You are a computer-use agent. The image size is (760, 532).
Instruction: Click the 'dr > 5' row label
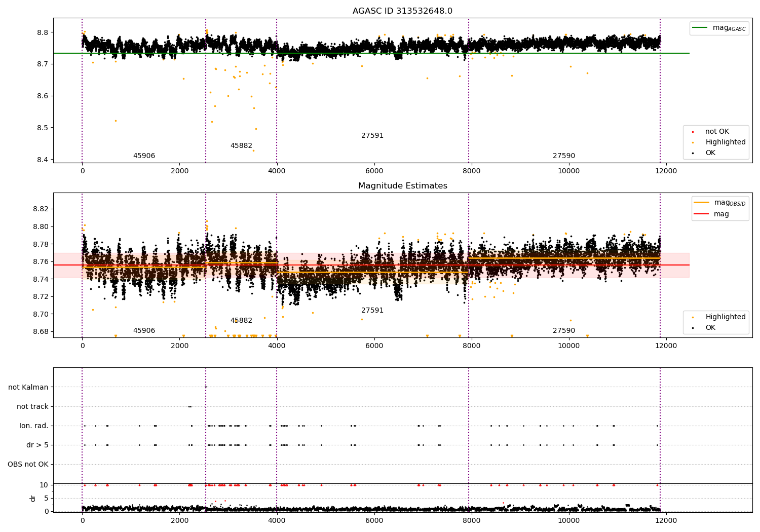click(x=37, y=445)
